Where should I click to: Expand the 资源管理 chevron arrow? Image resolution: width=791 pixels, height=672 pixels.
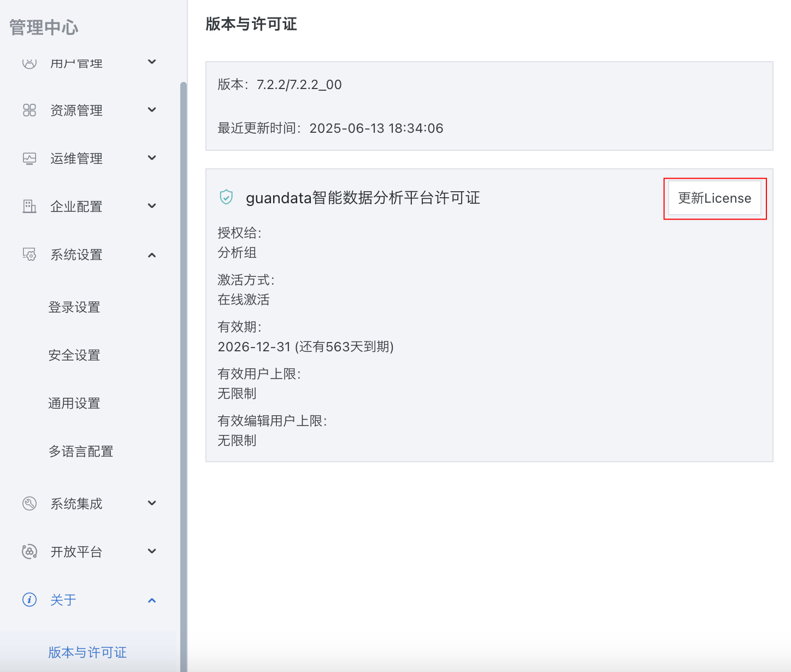152,110
